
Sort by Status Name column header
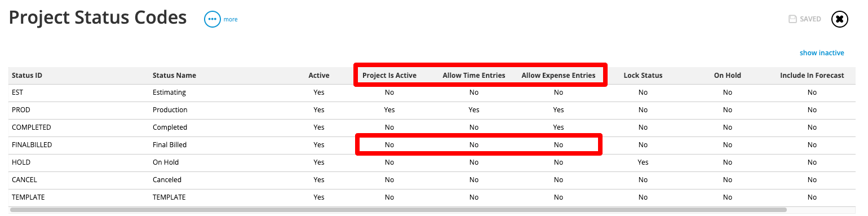174,76
